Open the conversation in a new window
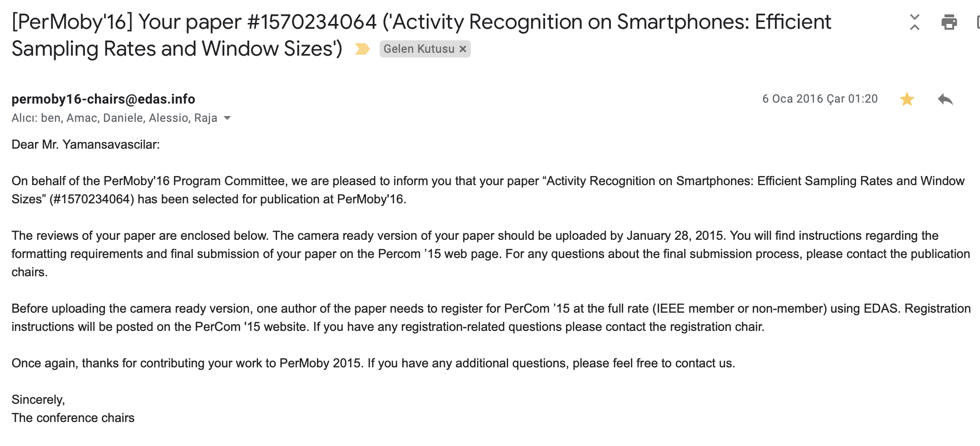The width and height of the screenshot is (980, 446). [978, 22]
